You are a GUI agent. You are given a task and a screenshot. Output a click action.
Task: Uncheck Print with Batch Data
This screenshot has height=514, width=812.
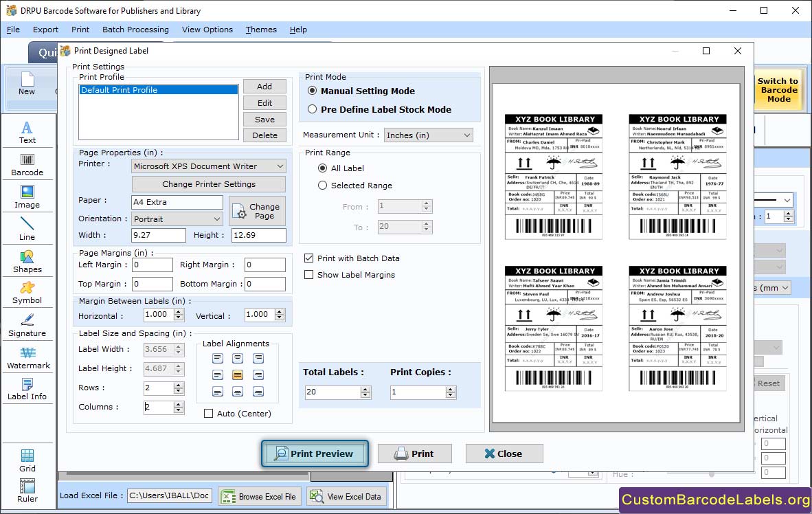[308, 258]
